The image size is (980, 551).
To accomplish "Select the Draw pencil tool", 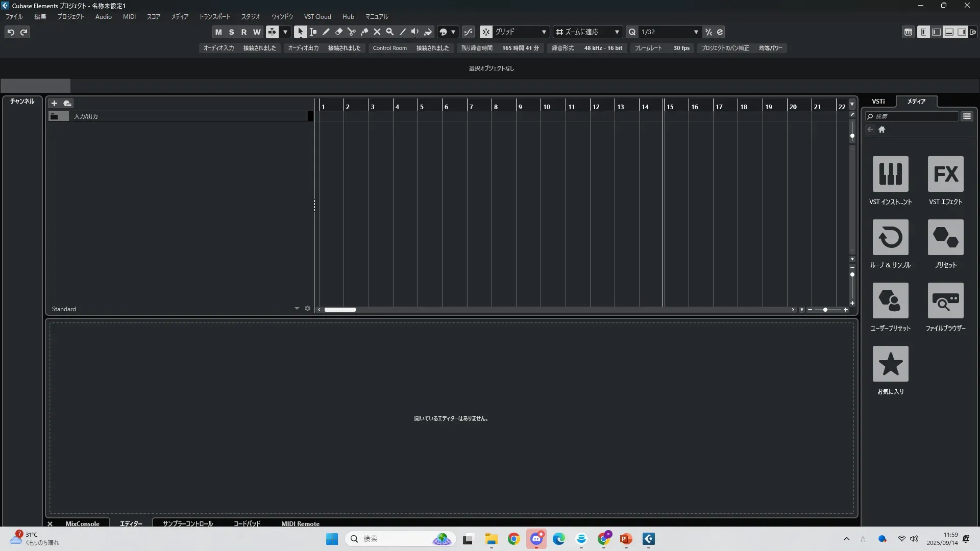I will 326,32.
